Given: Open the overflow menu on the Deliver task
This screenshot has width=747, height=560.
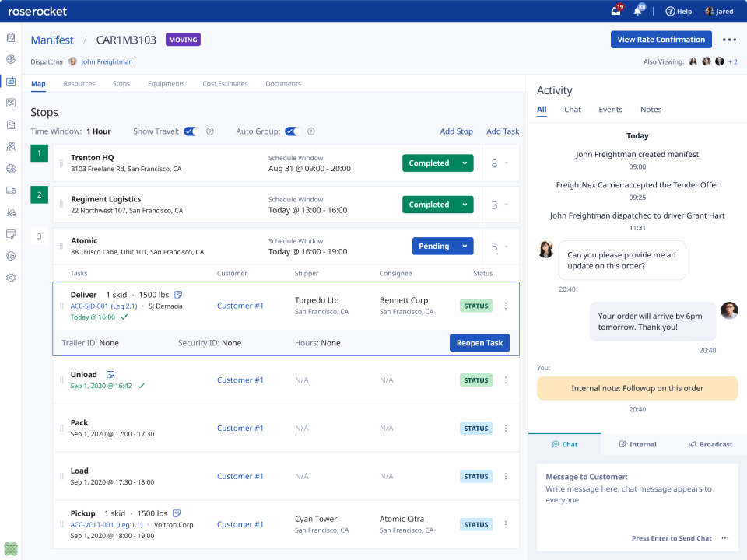Looking at the screenshot, I should 505,306.
